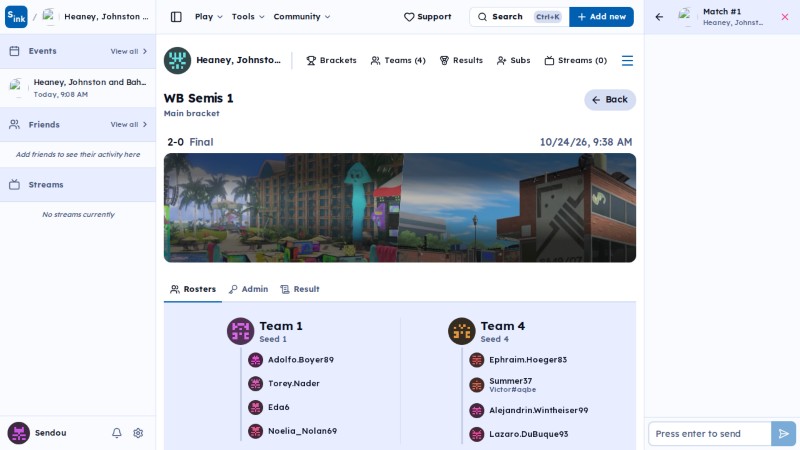Open player Noelia_Nolan69
The height and width of the screenshot is (450, 800).
point(302,431)
